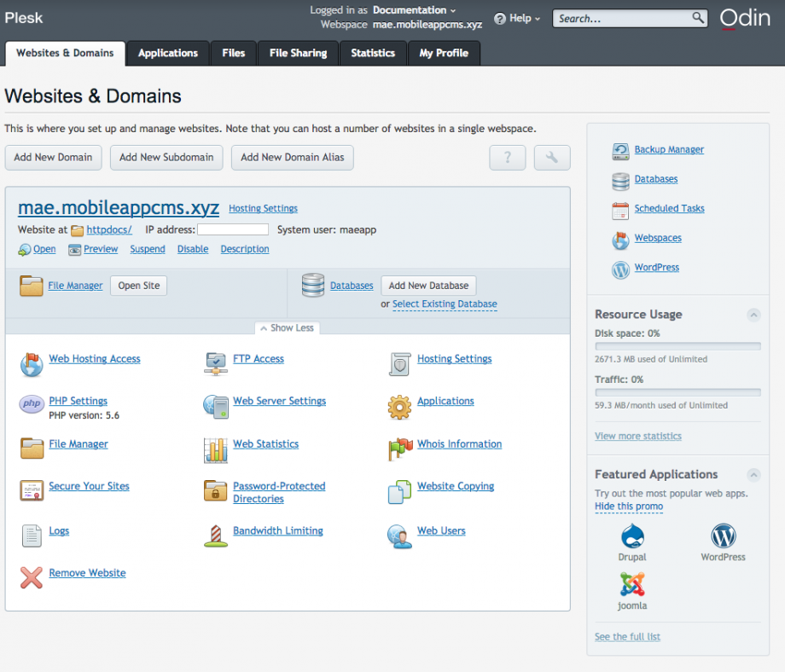Open the Documentation user dropdown

[x=415, y=10]
